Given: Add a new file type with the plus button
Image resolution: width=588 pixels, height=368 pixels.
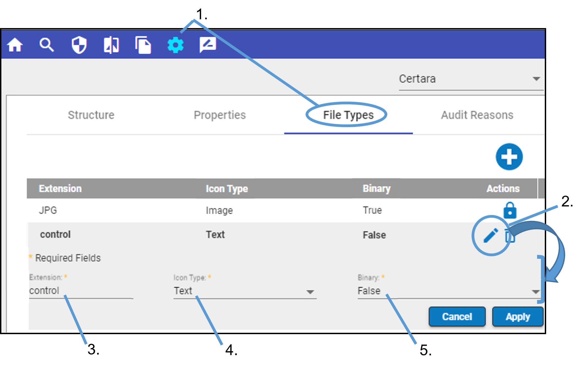Looking at the screenshot, I should pos(509,157).
